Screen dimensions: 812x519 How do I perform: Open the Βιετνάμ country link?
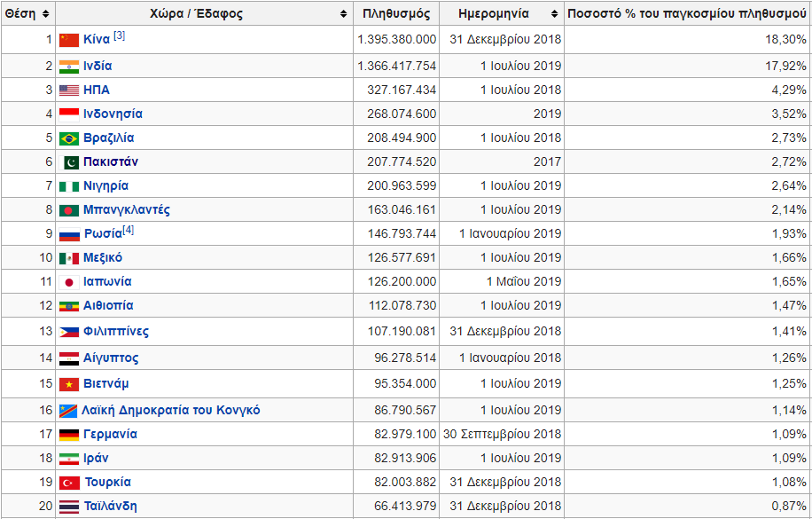[106, 383]
